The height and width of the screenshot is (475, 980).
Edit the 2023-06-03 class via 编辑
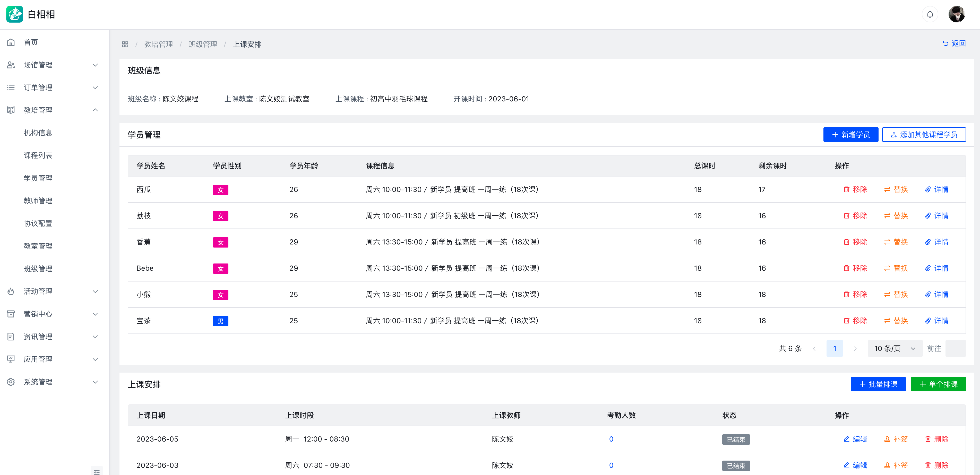pos(855,465)
